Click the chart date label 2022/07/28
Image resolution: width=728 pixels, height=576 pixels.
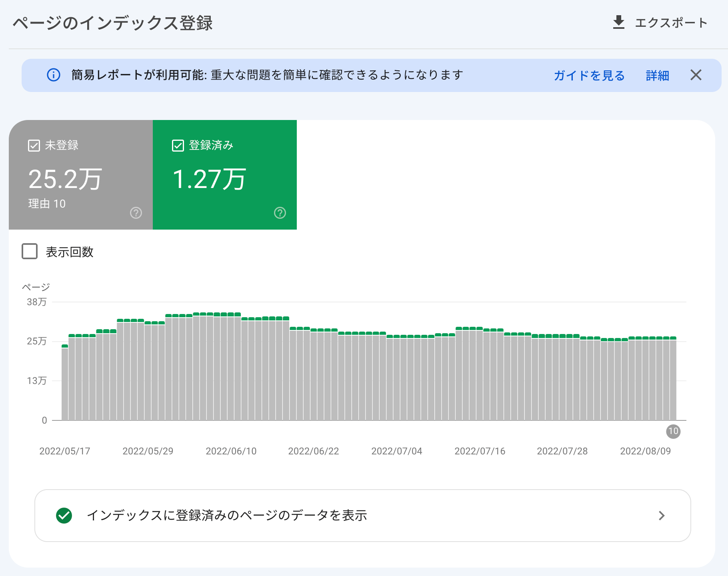coord(562,451)
